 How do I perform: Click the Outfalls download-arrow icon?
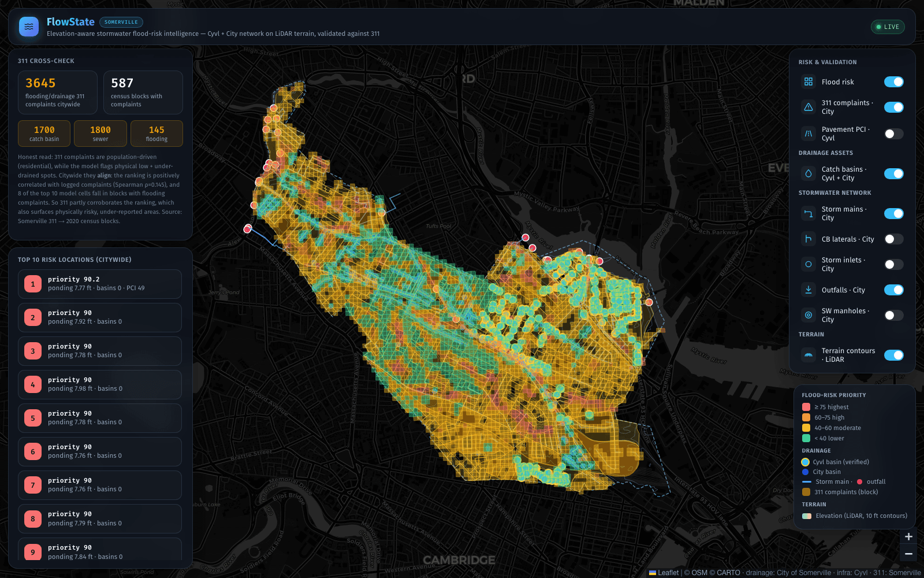(x=808, y=290)
